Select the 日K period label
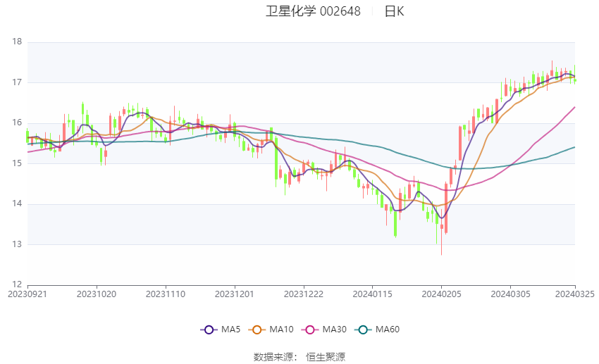The height and width of the screenshot is (364, 599). pyautogui.click(x=394, y=11)
